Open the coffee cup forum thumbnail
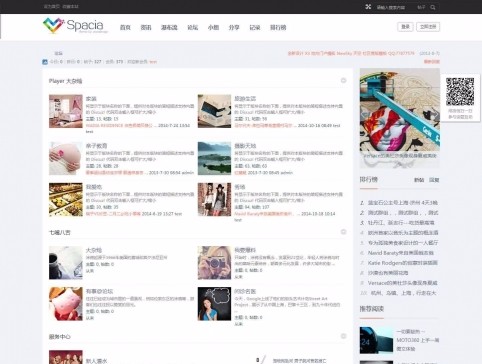Screen dimensions: 482x364 (66, 263)
